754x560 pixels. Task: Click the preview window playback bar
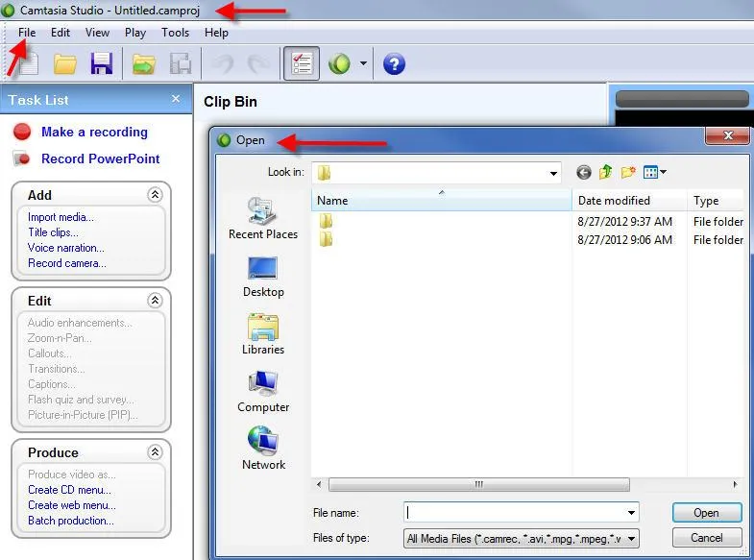(682, 100)
